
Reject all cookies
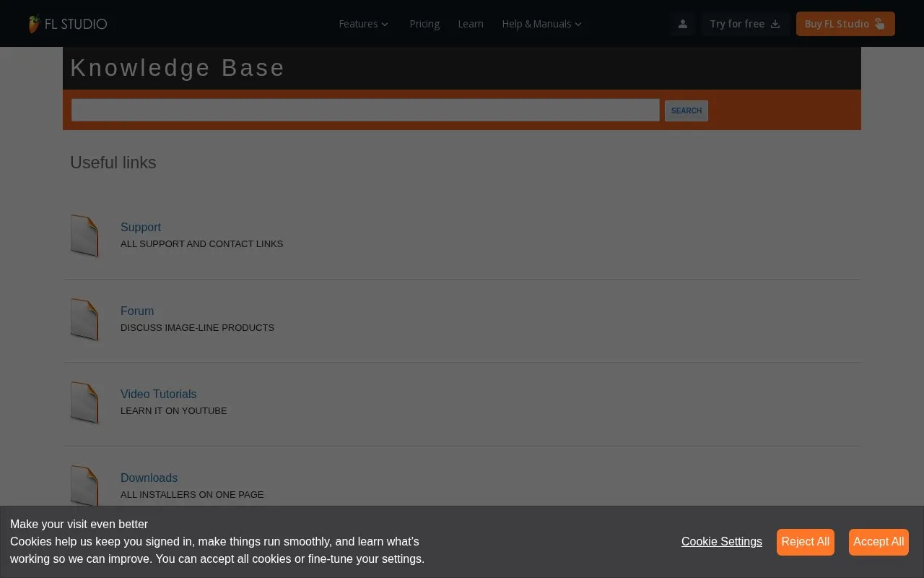(x=806, y=542)
